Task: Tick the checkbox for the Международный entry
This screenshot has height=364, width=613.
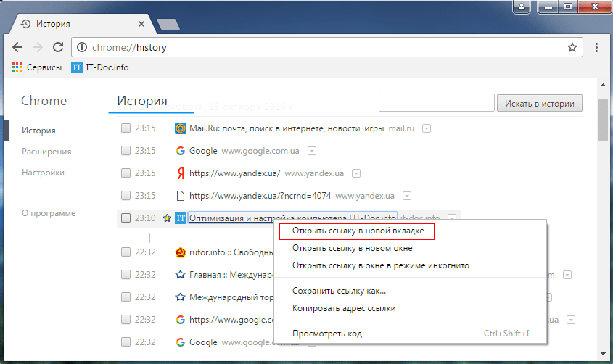Action: [x=126, y=297]
